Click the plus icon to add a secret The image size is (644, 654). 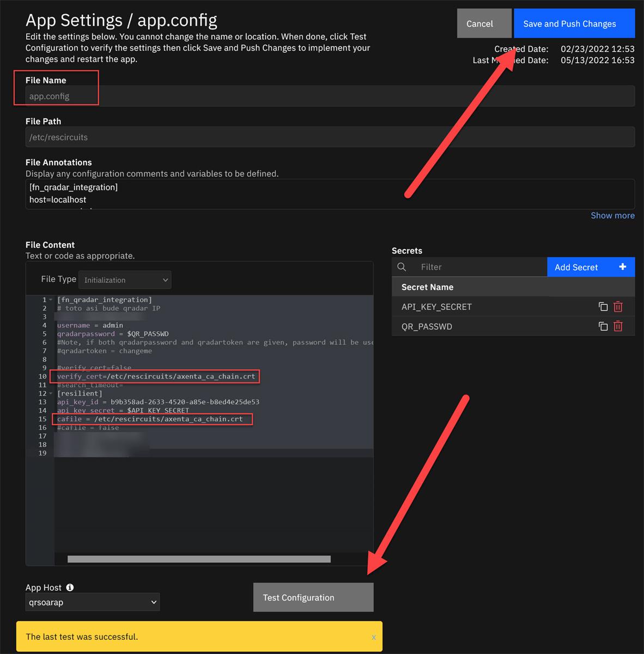pyautogui.click(x=622, y=267)
